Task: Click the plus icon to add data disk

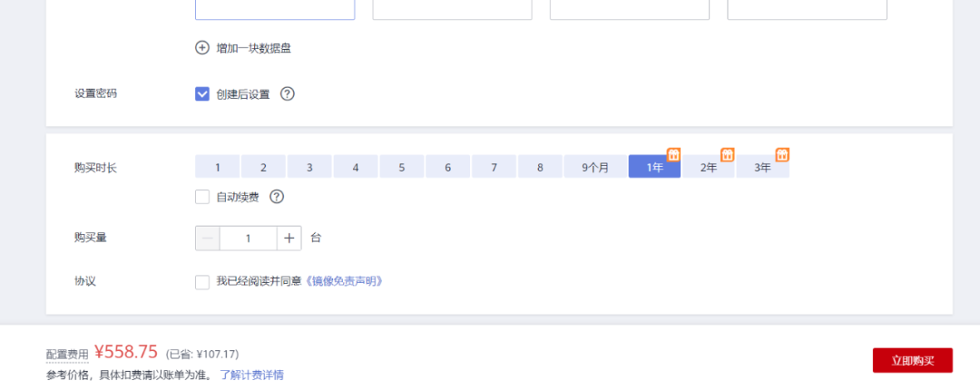Action: (201, 48)
